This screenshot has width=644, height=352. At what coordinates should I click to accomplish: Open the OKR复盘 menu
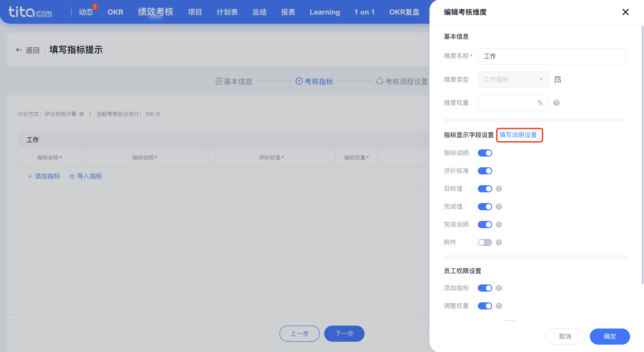404,12
